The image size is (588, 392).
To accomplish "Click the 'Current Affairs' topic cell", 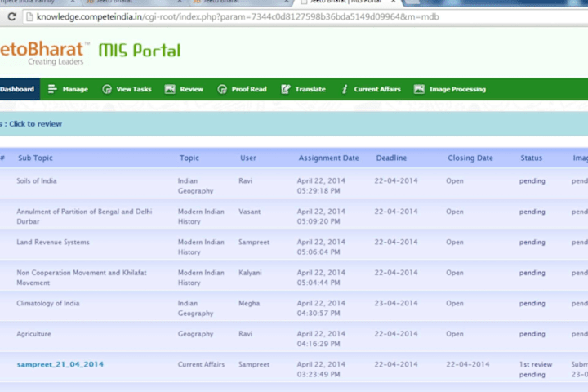I will pyautogui.click(x=201, y=364).
